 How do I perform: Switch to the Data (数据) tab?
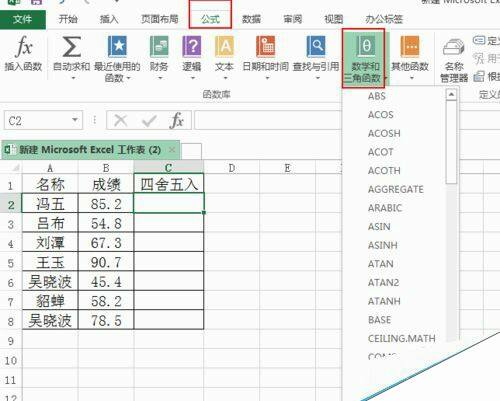click(x=251, y=19)
